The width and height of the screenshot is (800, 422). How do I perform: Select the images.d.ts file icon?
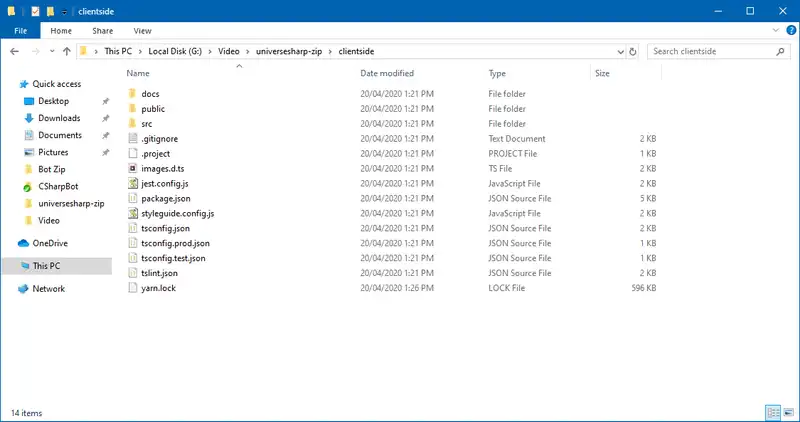[134, 169]
